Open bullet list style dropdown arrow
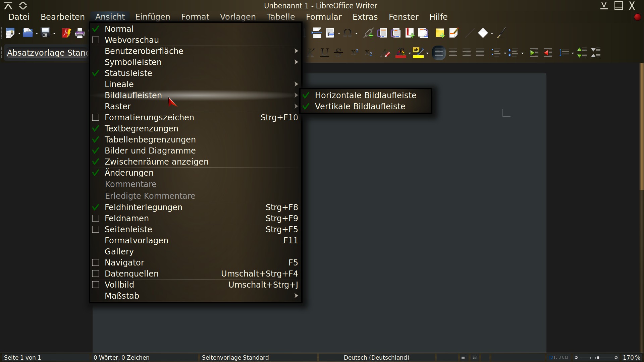Viewport: 644px width, 362px height. point(505,53)
